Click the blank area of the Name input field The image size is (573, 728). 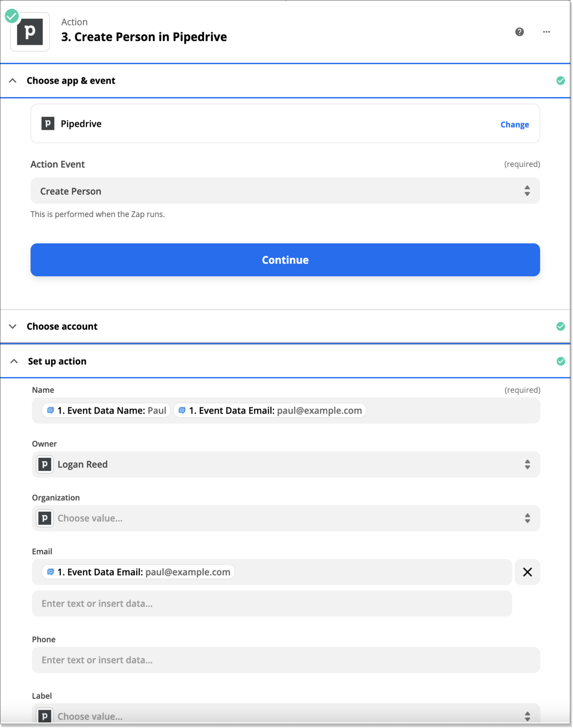coord(453,410)
